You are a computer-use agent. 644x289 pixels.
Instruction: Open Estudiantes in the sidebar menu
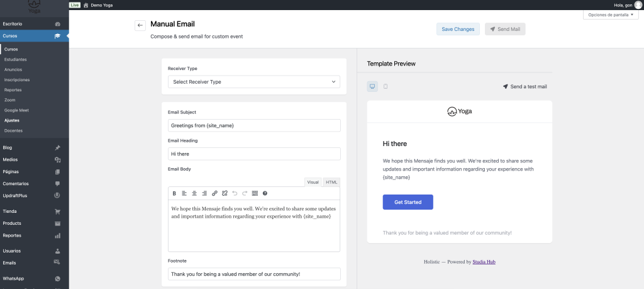pyautogui.click(x=15, y=59)
